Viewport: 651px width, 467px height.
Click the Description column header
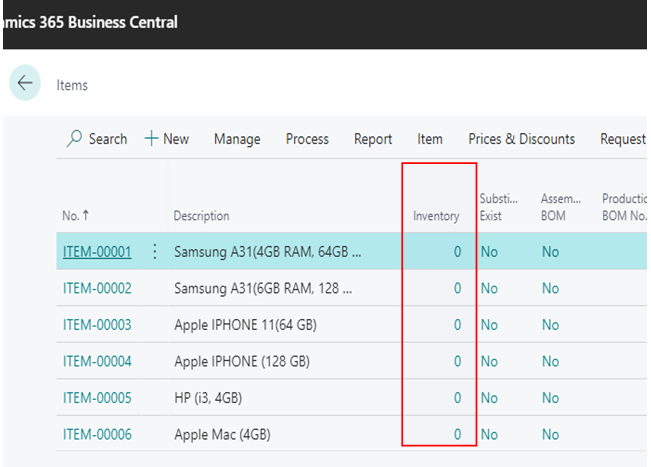tap(201, 216)
